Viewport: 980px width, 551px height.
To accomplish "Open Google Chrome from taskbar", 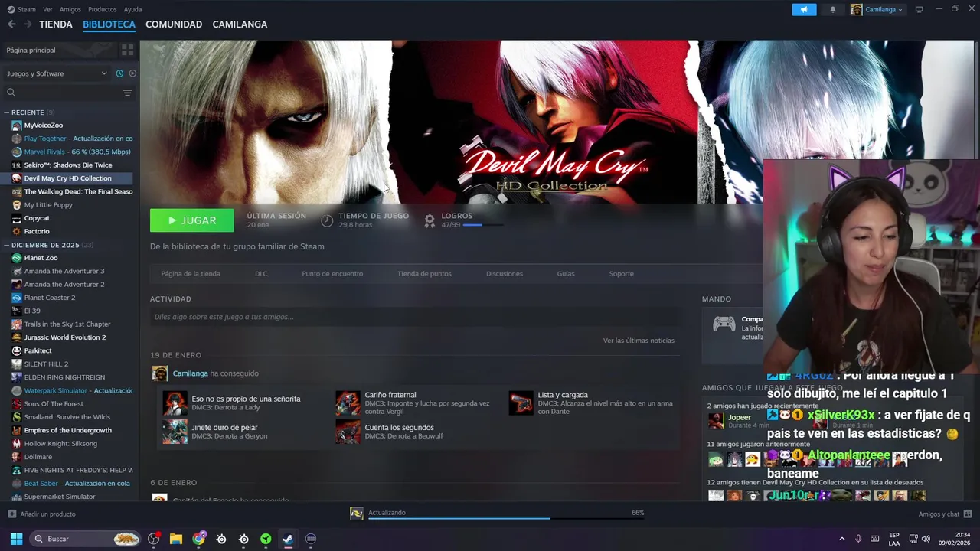I will click(x=199, y=539).
